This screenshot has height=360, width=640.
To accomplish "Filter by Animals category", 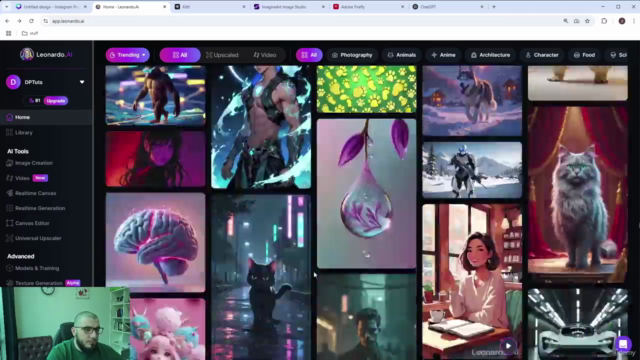I will 402,55.
